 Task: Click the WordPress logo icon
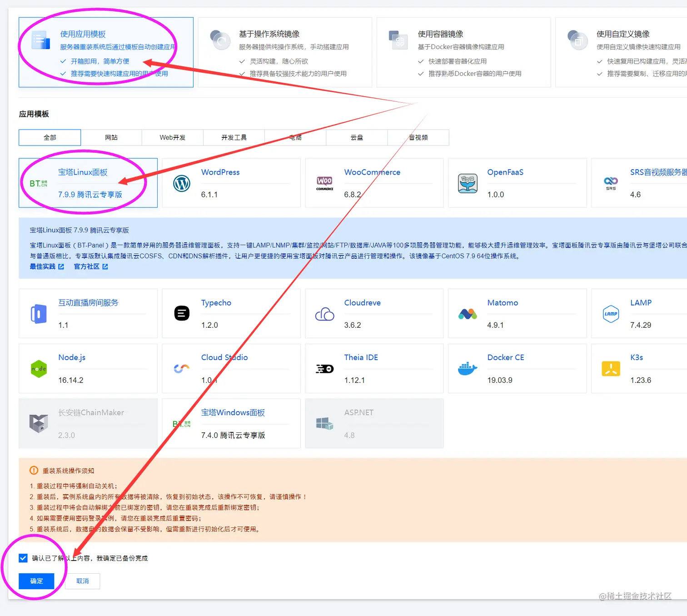[x=182, y=183]
